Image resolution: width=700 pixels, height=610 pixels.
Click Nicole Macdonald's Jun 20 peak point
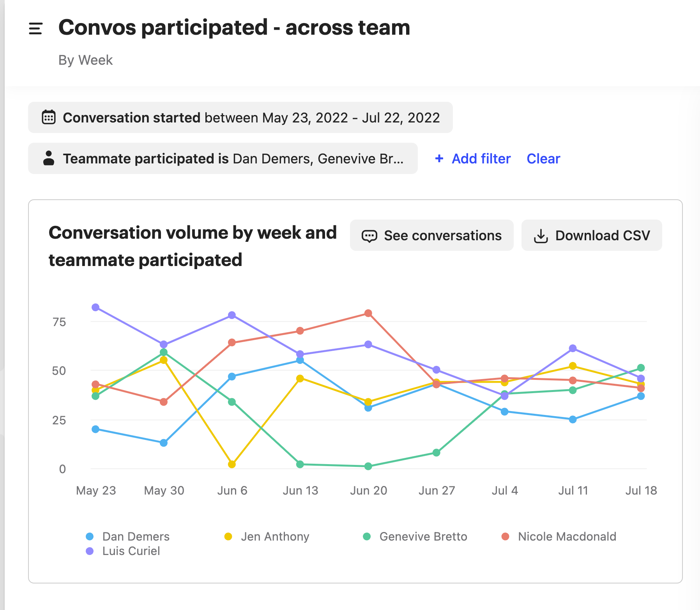tap(368, 313)
